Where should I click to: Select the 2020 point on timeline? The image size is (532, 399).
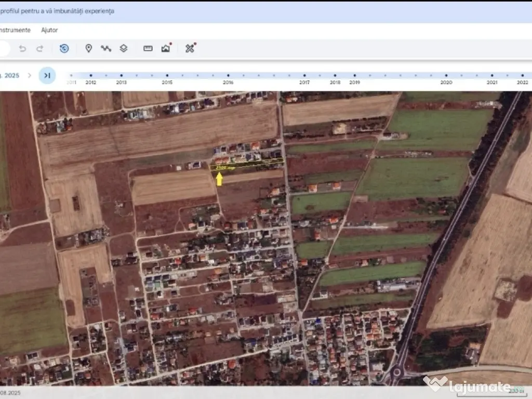(x=446, y=75)
